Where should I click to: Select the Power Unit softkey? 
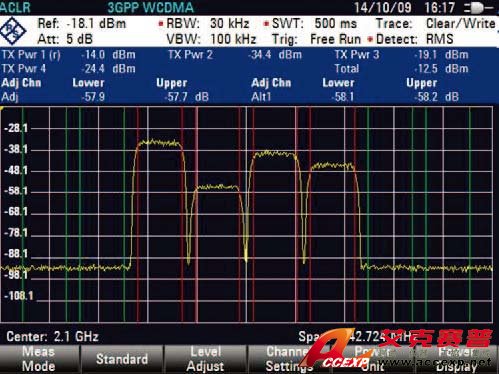[372, 359]
